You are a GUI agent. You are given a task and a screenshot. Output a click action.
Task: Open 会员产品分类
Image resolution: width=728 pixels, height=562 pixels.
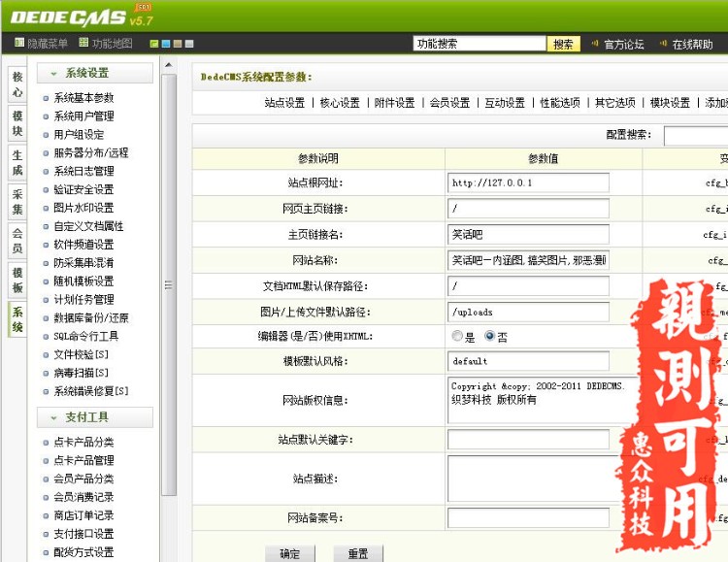[83, 479]
